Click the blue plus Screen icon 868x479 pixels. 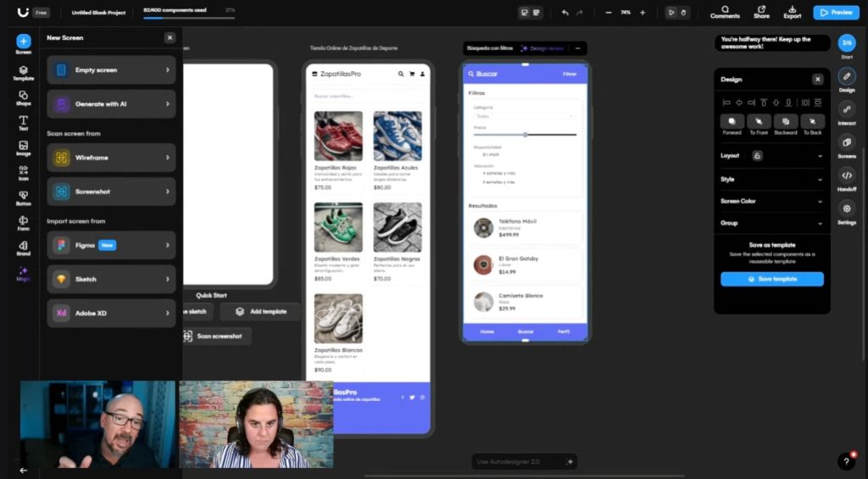click(x=23, y=41)
